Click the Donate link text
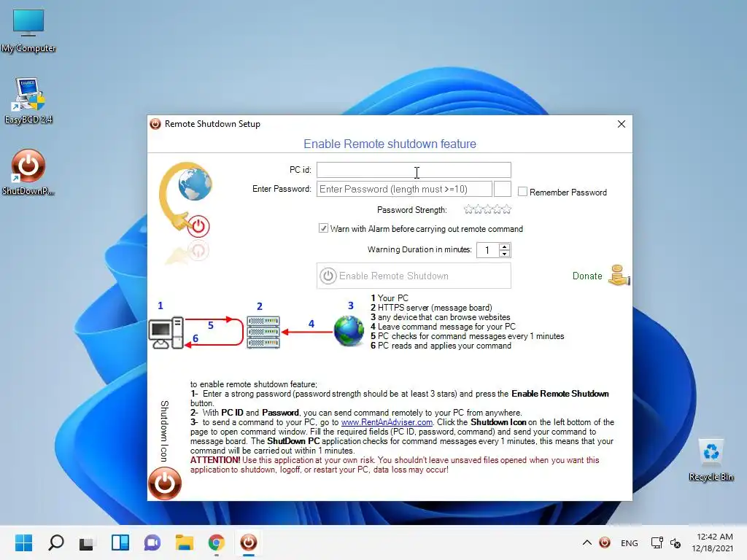 587,276
